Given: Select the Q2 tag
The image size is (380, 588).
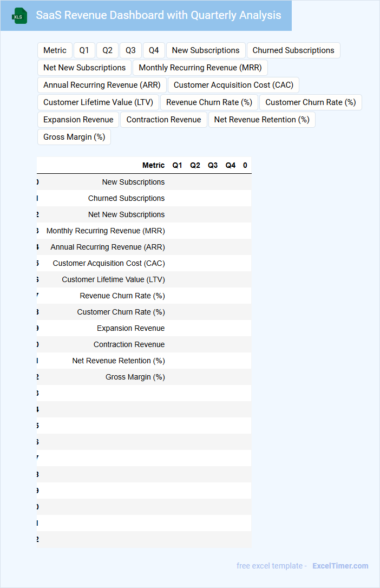Looking at the screenshot, I should pos(108,50).
